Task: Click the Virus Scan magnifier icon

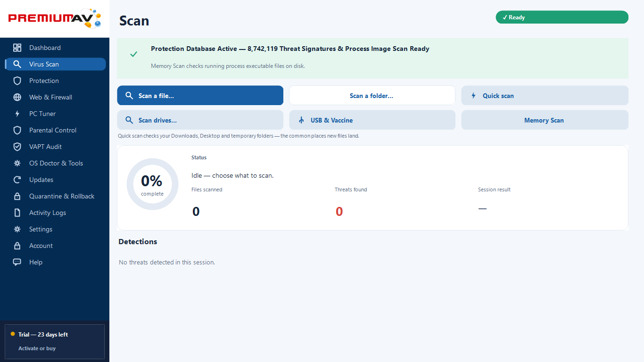Action: pos(17,64)
